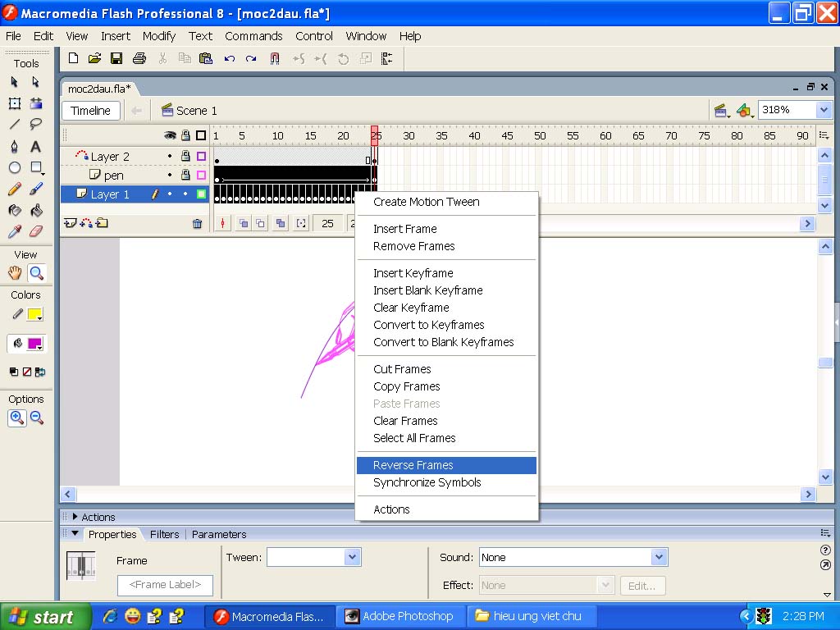Screen dimensions: 840x630
Task: Expand the Actions panel
Action: click(75, 517)
